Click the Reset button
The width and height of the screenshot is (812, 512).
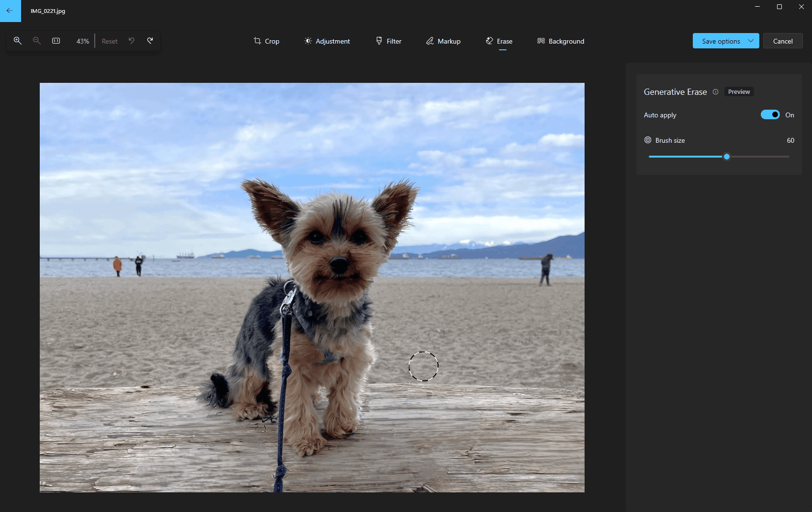[109, 41]
